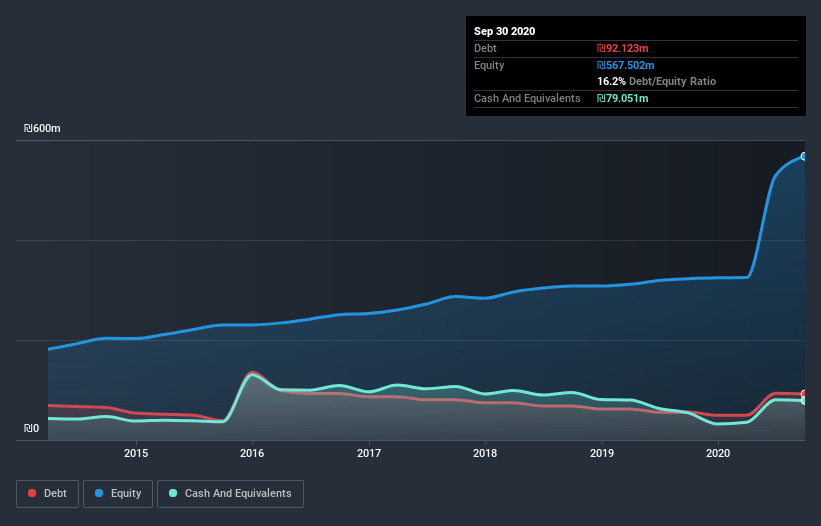Click the ₪600m y-axis label

(42, 128)
